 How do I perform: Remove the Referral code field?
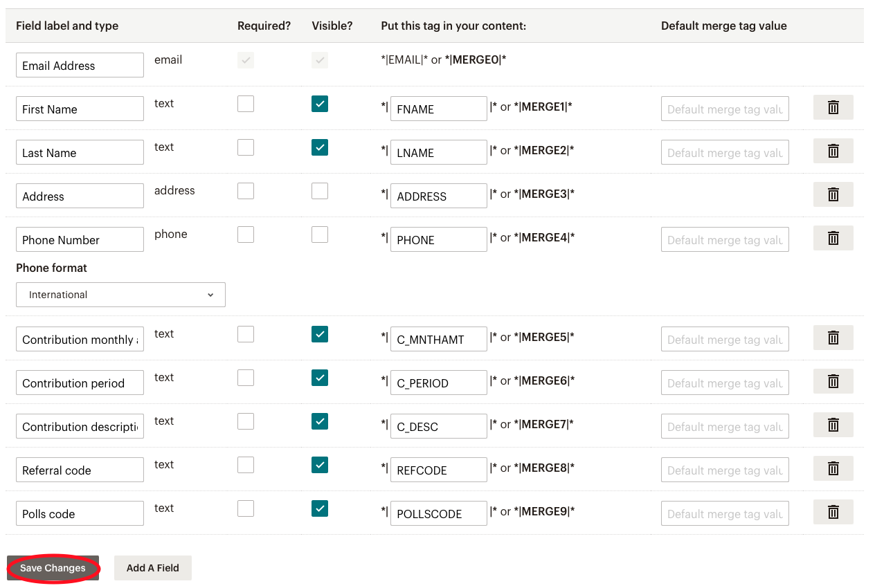coord(833,469)
